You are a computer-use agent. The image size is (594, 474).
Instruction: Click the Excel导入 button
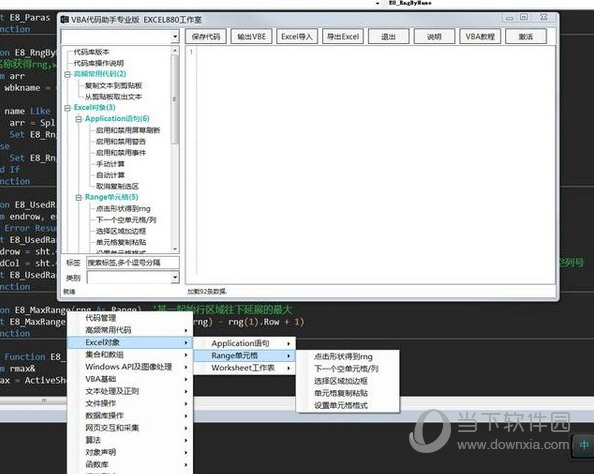coord(297,37)
